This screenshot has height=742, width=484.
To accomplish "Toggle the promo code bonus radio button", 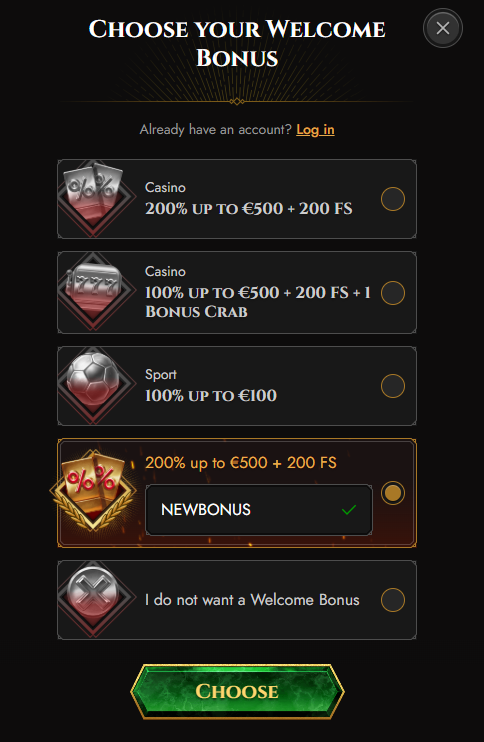I will 393,493.
